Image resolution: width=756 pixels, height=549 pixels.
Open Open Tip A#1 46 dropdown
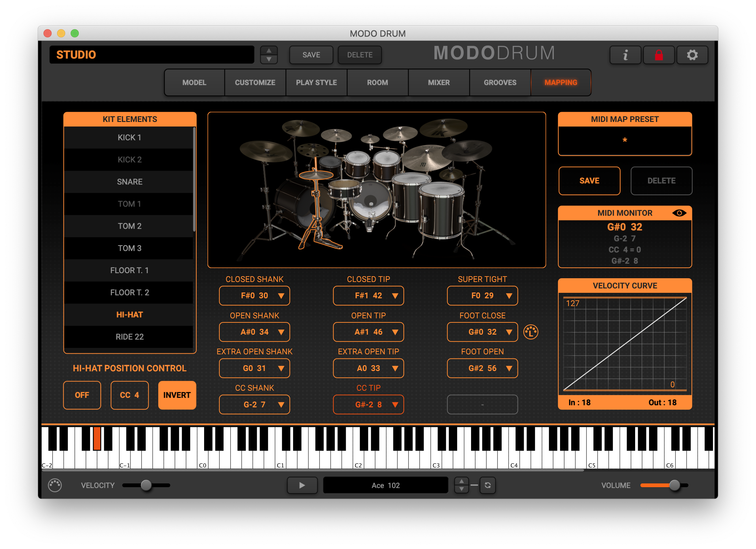pyautogui.click(x=368, y=332)
